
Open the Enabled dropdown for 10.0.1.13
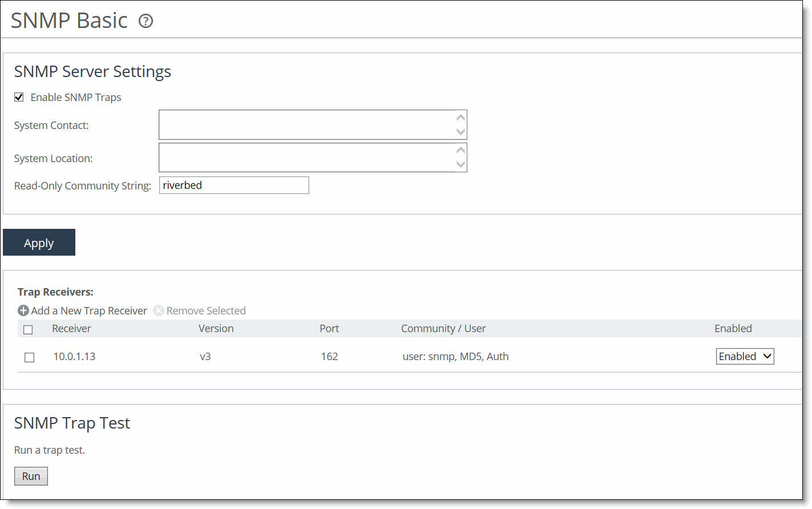point(745,356)
